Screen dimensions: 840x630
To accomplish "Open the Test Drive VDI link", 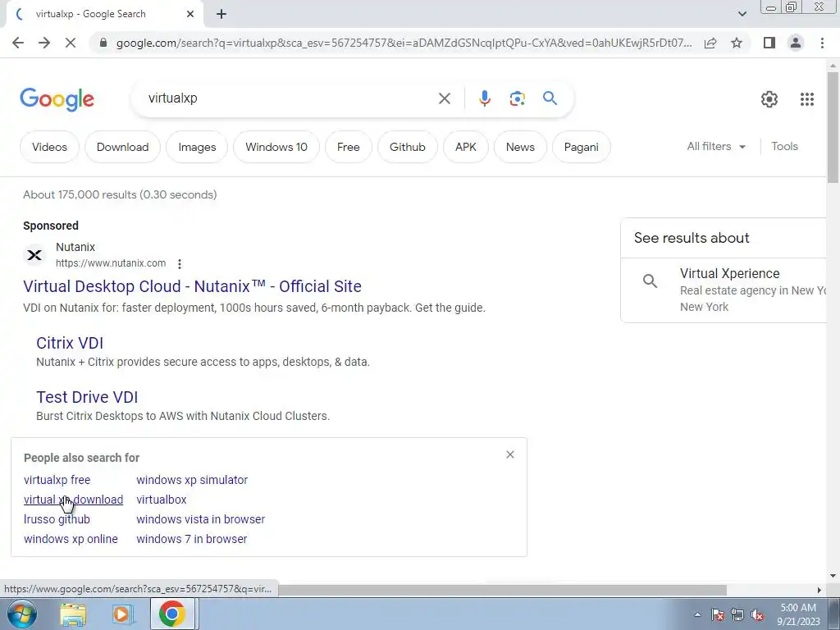I will pos(87,397).
